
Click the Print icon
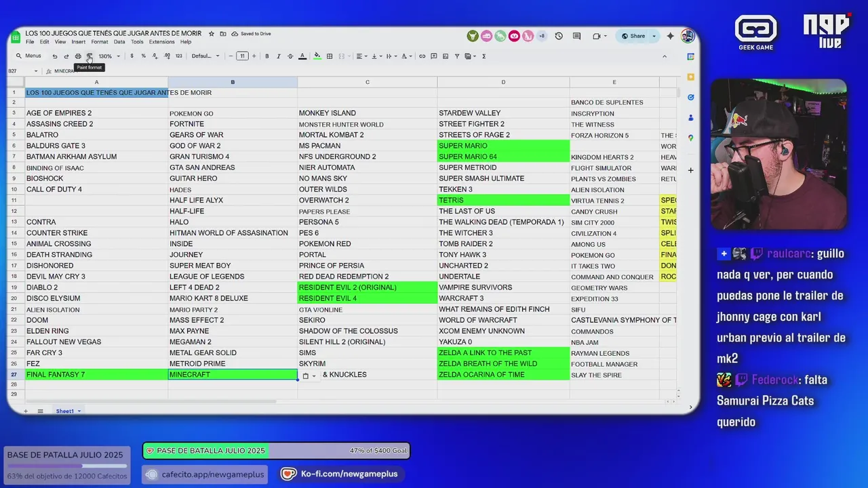[x=78, y=56]
